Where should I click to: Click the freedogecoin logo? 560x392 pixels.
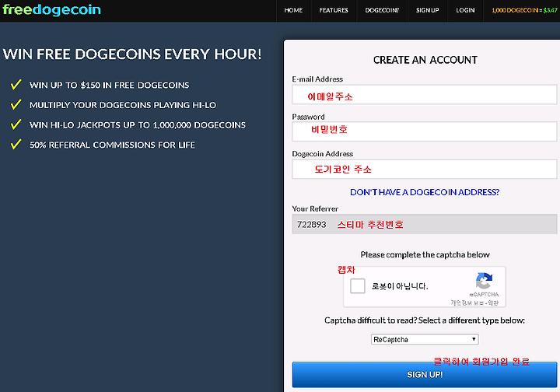pos(52,9)
